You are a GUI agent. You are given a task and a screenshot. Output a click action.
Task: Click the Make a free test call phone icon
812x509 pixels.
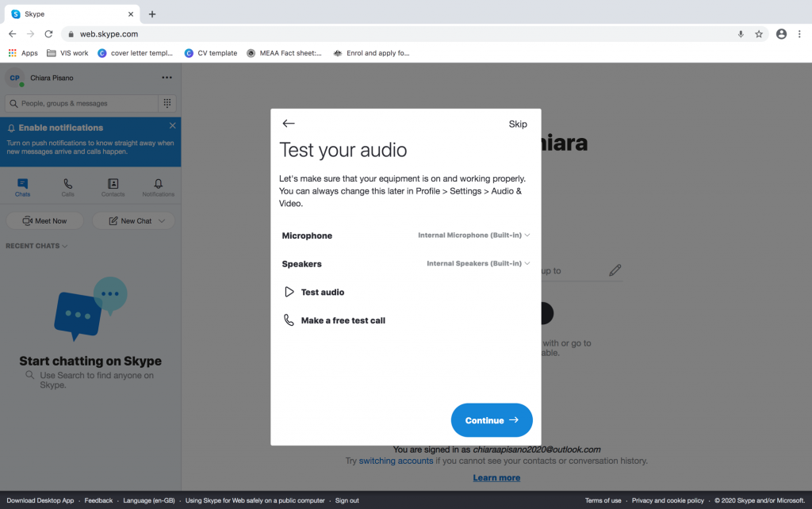click(x=289, y=320)
